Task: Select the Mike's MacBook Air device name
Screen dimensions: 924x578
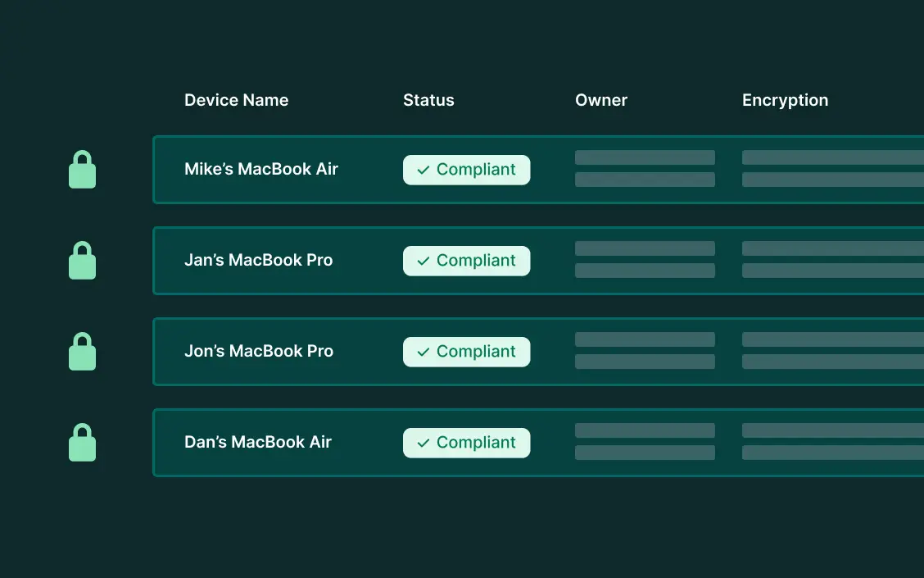Action: 261,169
